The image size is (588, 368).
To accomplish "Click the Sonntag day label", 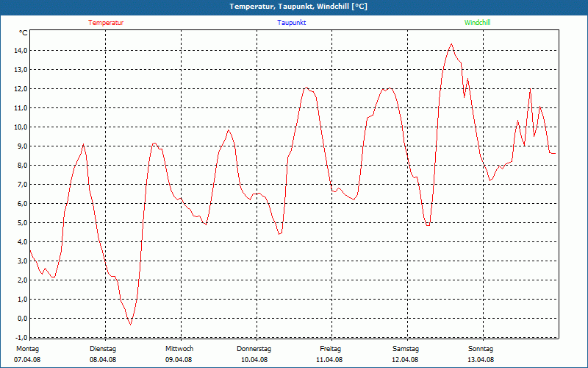I will 481,349.
